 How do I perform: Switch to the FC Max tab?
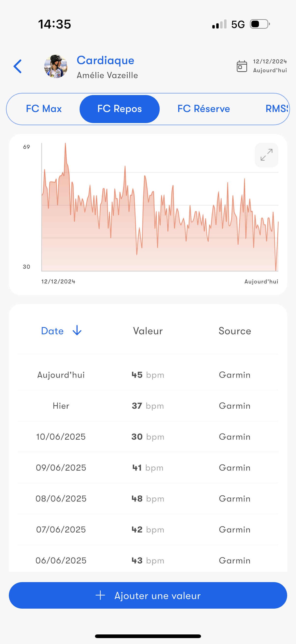click(x=44, y=109)
